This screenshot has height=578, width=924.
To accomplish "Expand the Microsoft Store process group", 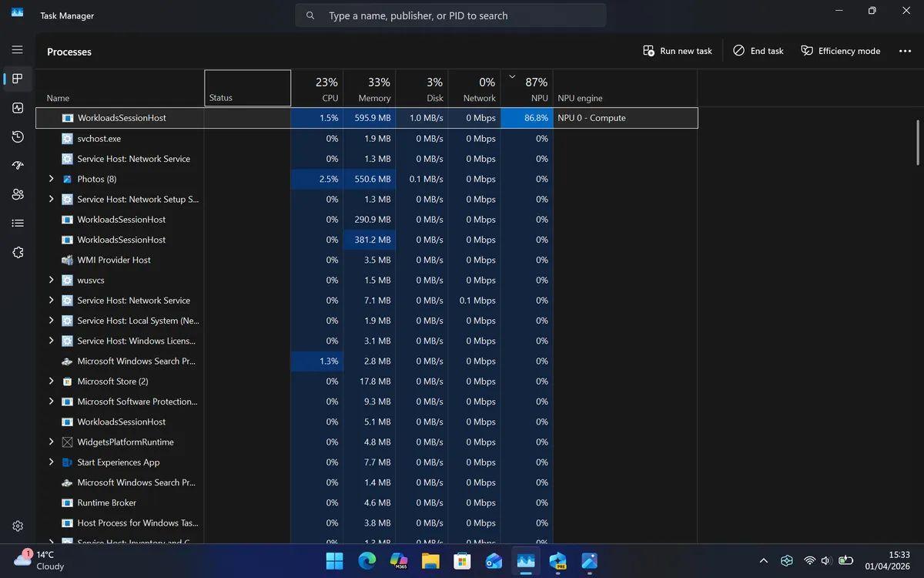I will [x=51, y=381].
